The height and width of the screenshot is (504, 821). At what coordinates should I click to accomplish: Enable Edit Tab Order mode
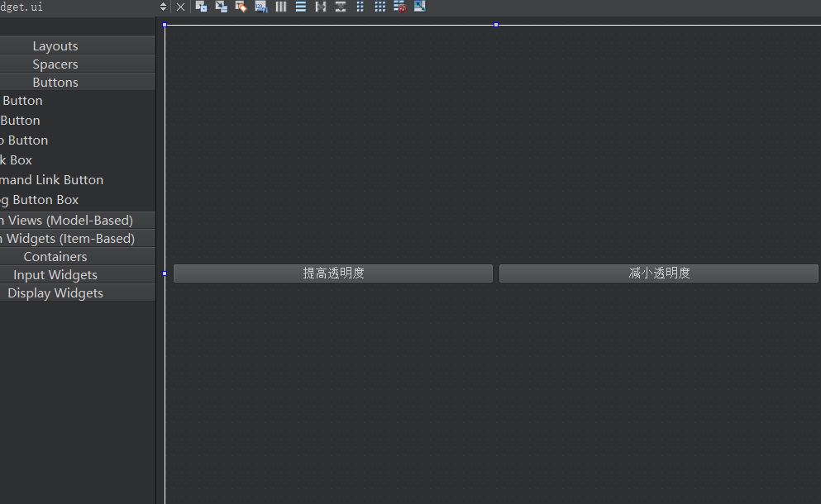260,7
